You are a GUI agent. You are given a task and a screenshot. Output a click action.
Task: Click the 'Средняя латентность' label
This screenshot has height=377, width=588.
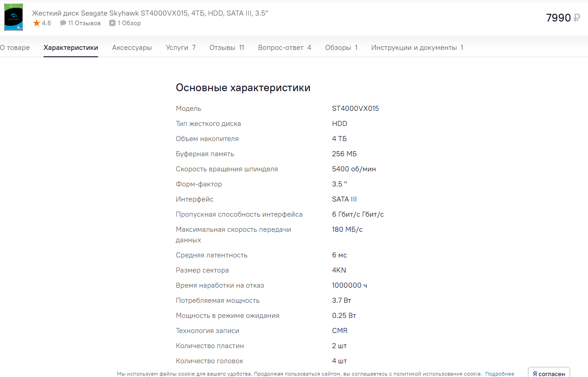(212, 255)
